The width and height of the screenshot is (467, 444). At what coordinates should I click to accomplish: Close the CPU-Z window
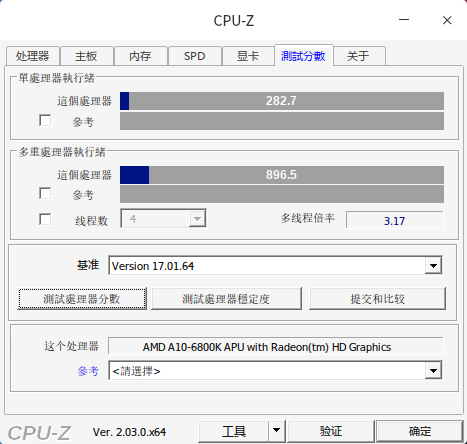click(447, 20)
